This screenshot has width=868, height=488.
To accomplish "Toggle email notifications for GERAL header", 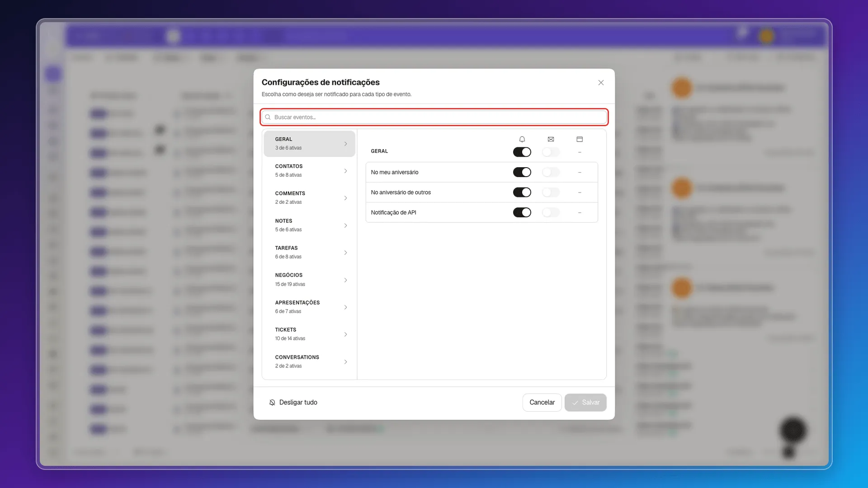I will 551,152.
